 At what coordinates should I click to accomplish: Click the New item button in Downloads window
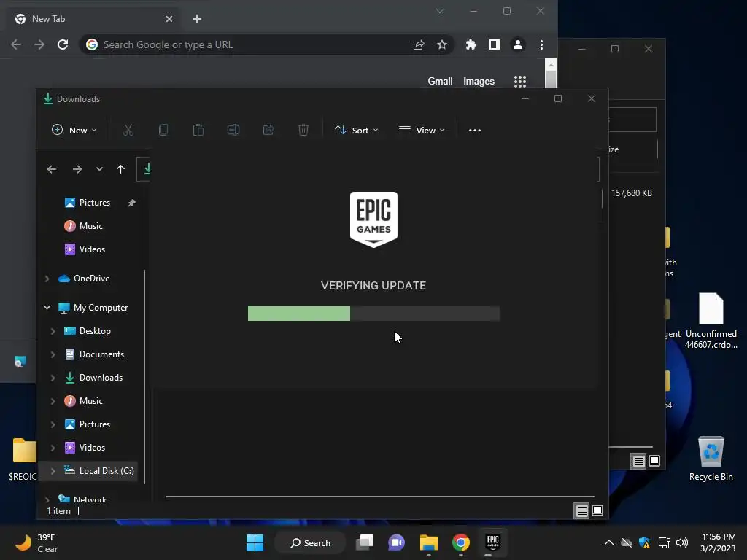tap(74, 130)
